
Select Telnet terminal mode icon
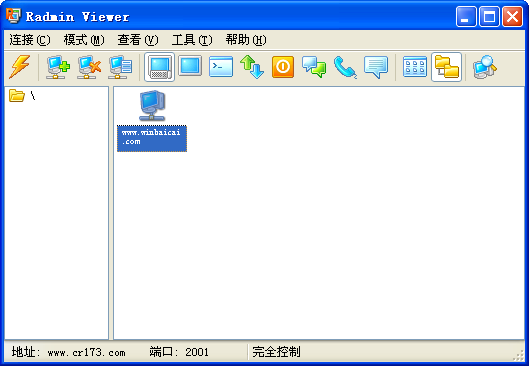pos(221,66)
